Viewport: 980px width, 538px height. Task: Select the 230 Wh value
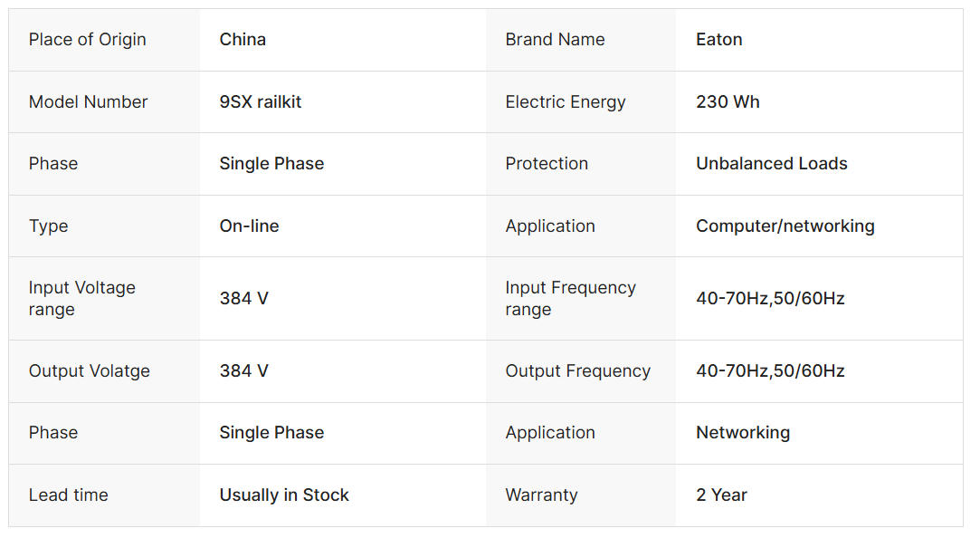coord(728,102)
